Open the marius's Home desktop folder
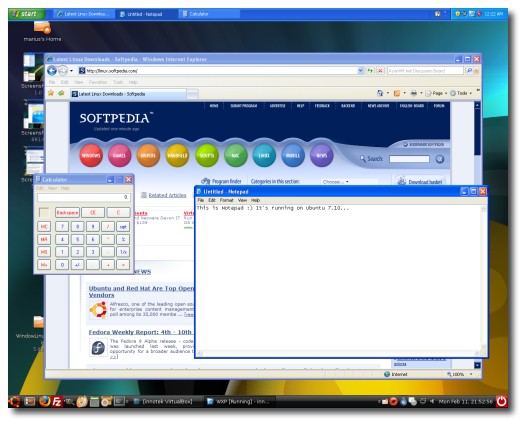 (42, 32)
